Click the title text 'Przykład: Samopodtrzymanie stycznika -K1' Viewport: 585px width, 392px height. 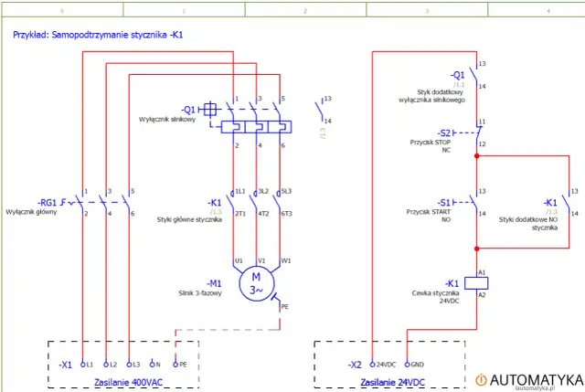click(x=98, y=35)
